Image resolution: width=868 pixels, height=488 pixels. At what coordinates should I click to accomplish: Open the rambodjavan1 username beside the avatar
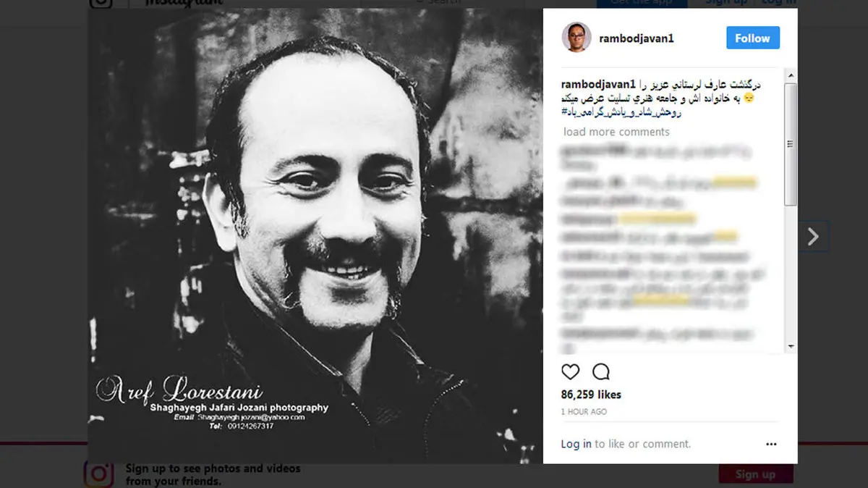pos(637,38)
